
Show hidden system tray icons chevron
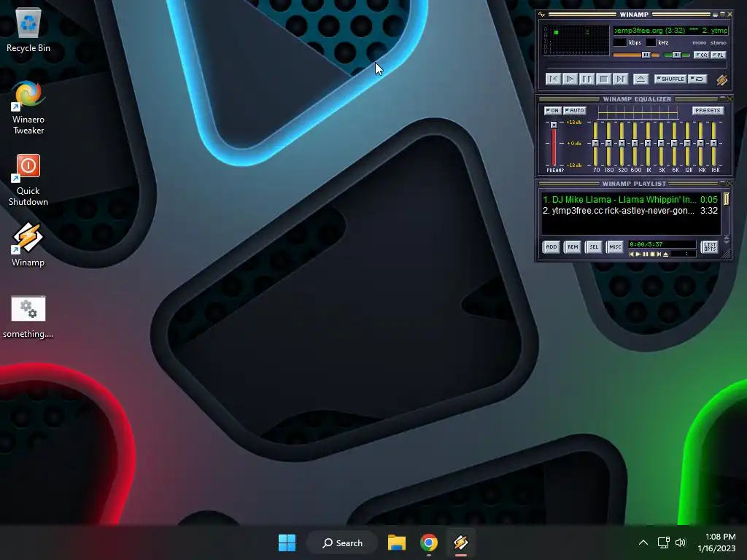[643, 542]
